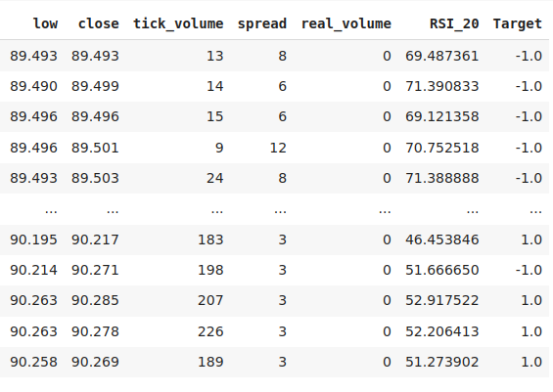Select the low value 89.490

coord(33,86)
